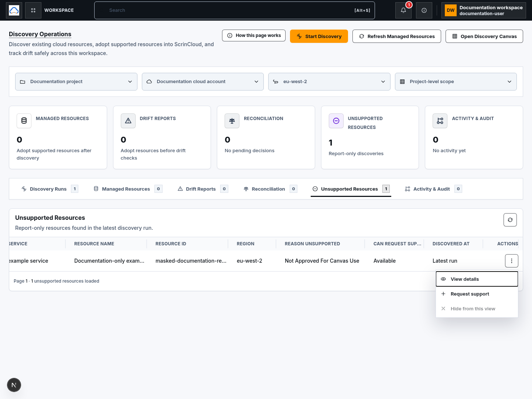
Task: Choose Request support from the menu
Action: pos(477,294)
